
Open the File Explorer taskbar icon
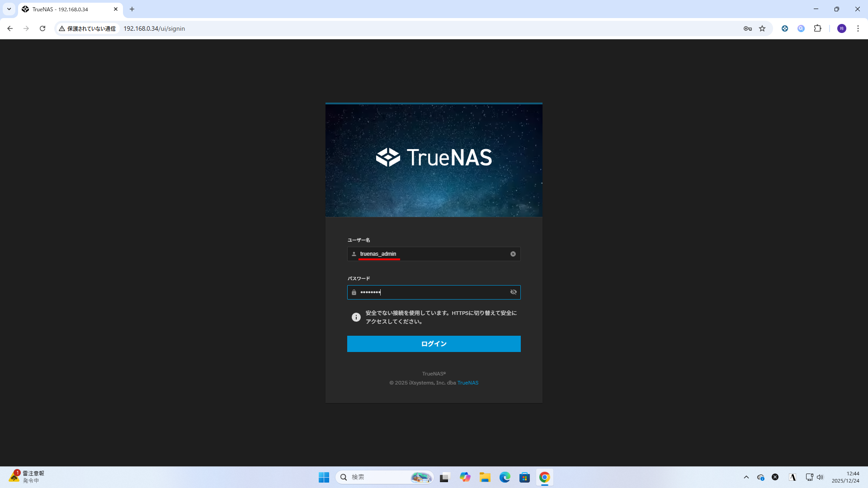point(485,477)
